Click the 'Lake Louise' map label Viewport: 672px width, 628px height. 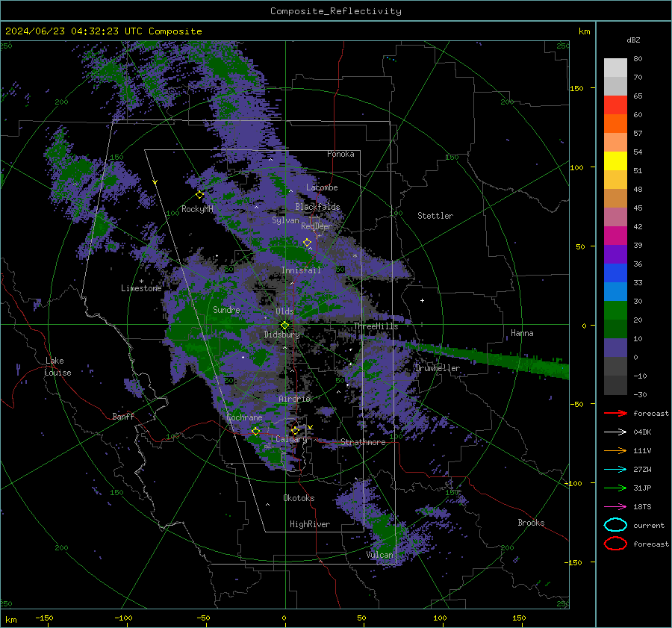pos(57,367)
